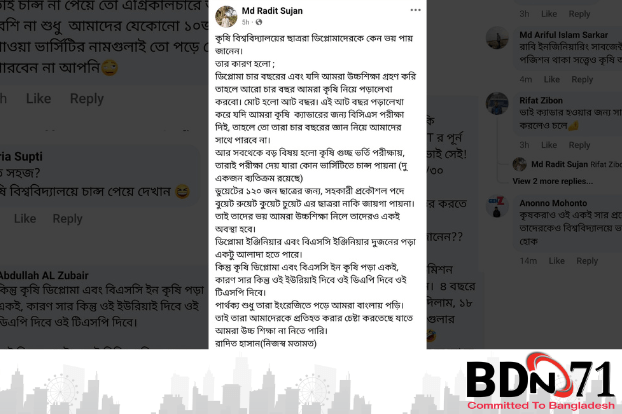This screenshot has width=622, height=414.
Task: Open Rifat Zibon's name link
Action: pos(541,100)
